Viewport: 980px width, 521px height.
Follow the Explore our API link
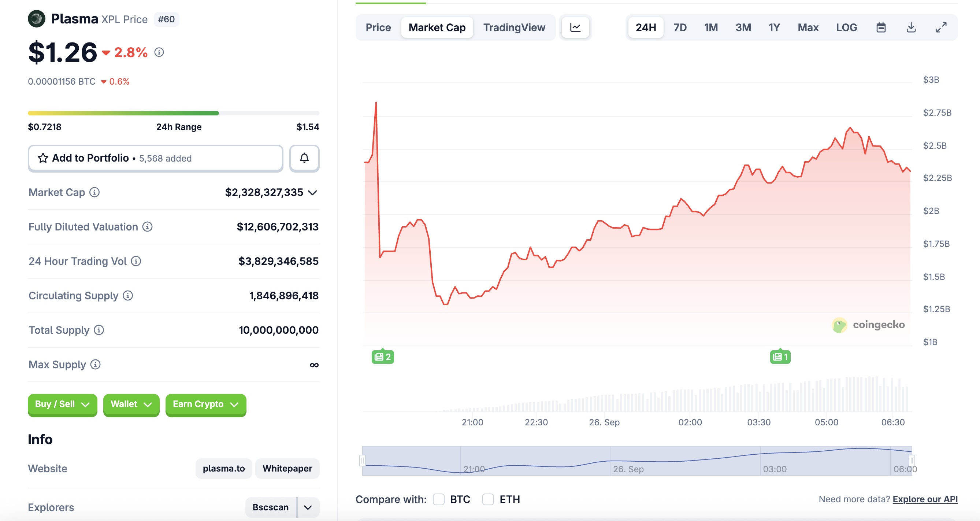click(925, 499)
